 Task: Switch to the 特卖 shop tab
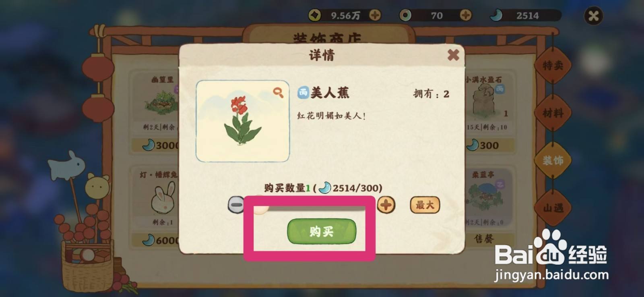553,65
